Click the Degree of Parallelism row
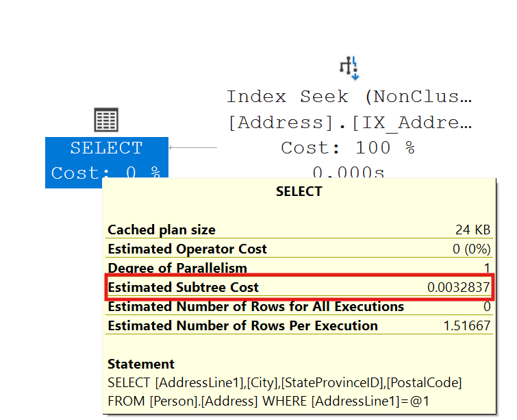This screenshot has height=420, width=517. [x=177, y=268]
